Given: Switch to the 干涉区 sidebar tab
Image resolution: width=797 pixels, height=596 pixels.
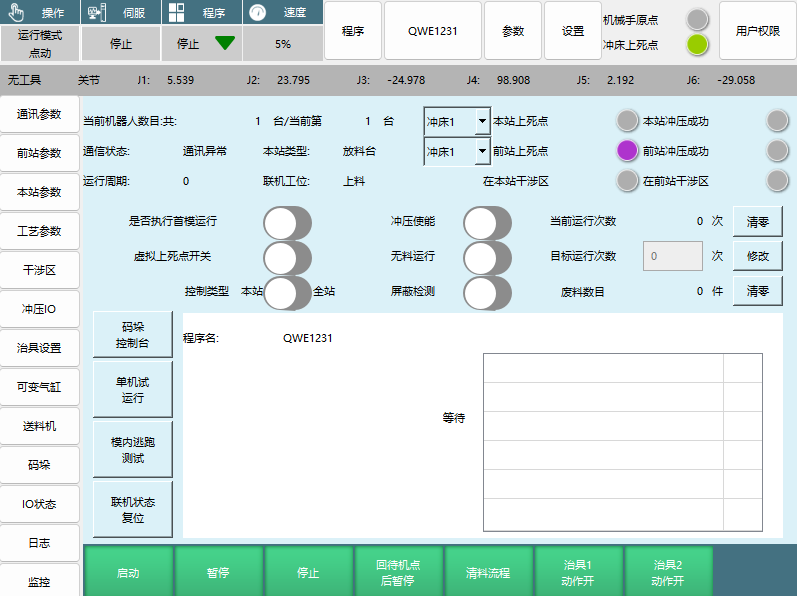Looking at the screenshot, I should tap(39, 270).
